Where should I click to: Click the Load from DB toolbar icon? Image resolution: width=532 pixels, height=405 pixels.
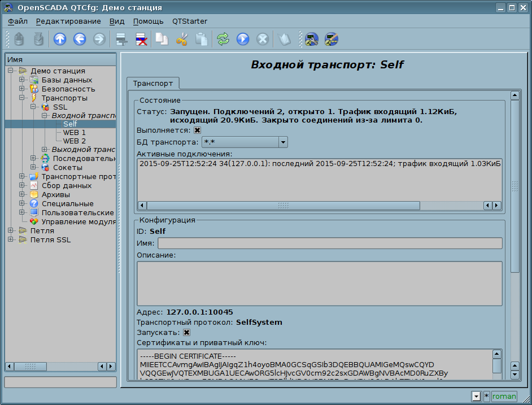20,39
